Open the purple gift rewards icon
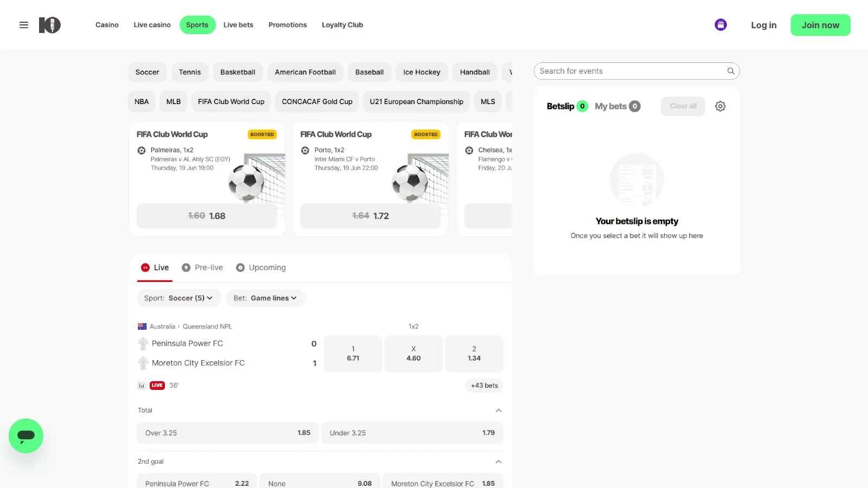Image resolution: width=868 pixels, height=488 pixels. point(720,25)
